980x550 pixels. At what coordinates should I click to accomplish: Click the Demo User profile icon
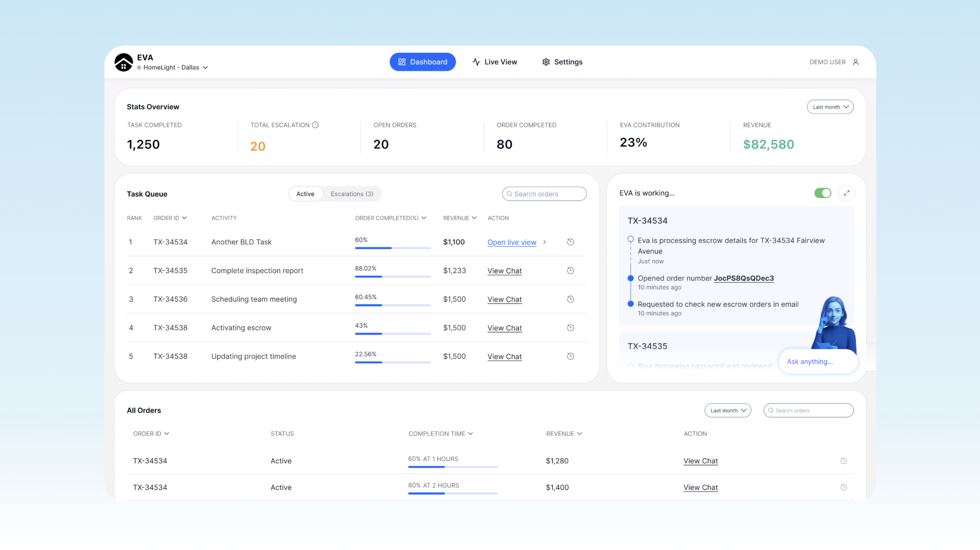(856, 62)
